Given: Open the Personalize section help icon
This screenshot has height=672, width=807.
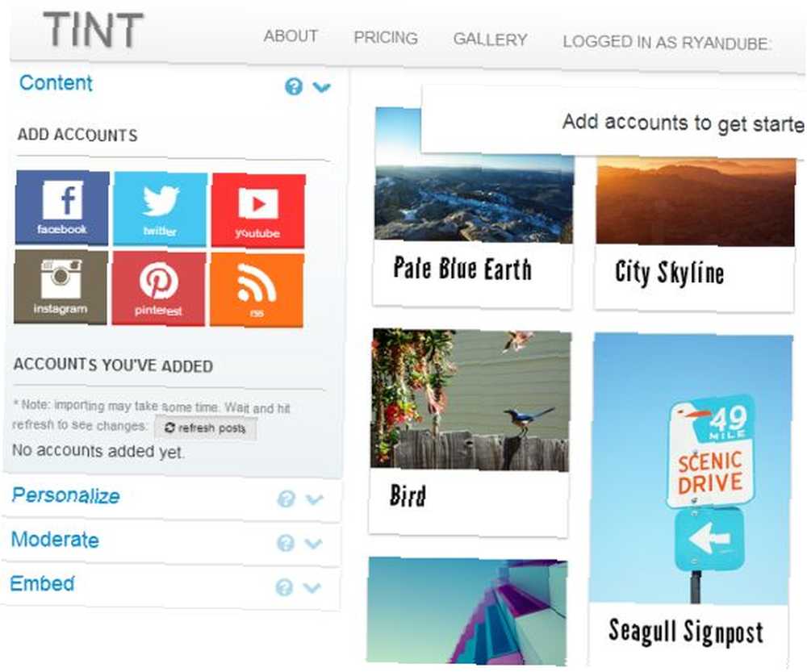Looking at the screenshot, I should click(x=286, y=499).
